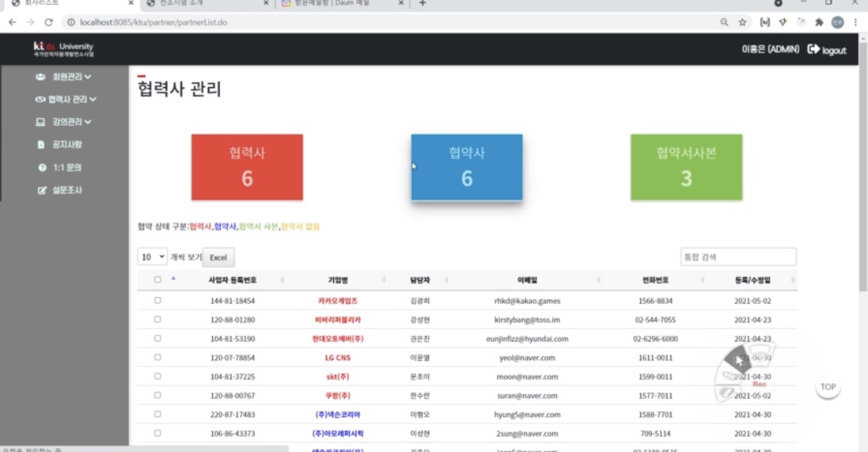Click the Excel export button

click(x=218, y=258)
